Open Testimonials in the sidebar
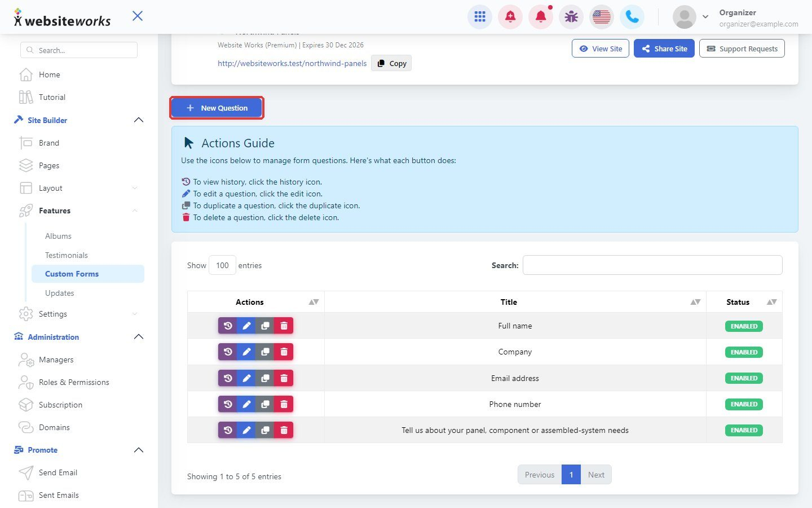Viewport: 812px width, 508px height. 67,255
